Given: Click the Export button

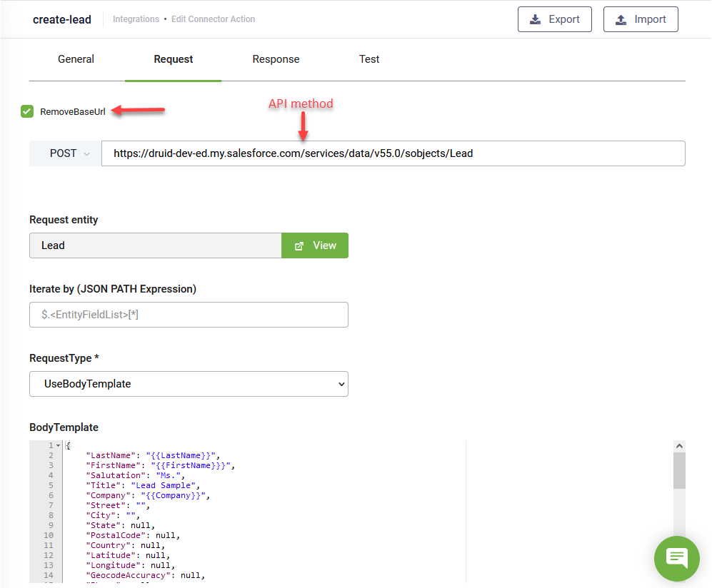Looking at the screenshot, I should 554,19.
